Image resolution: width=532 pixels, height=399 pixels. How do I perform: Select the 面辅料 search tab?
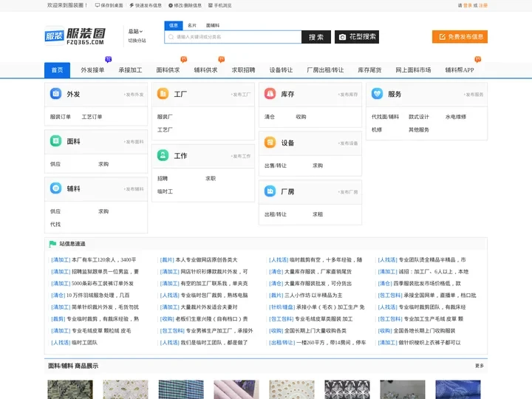pyautogui.click(x=213, y=25)
